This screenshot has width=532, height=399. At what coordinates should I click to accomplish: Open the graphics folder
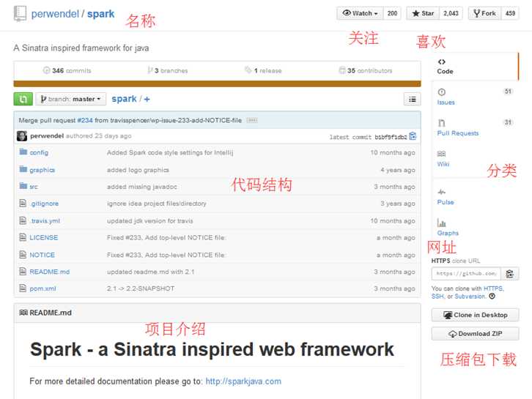[x=43, y=170]
